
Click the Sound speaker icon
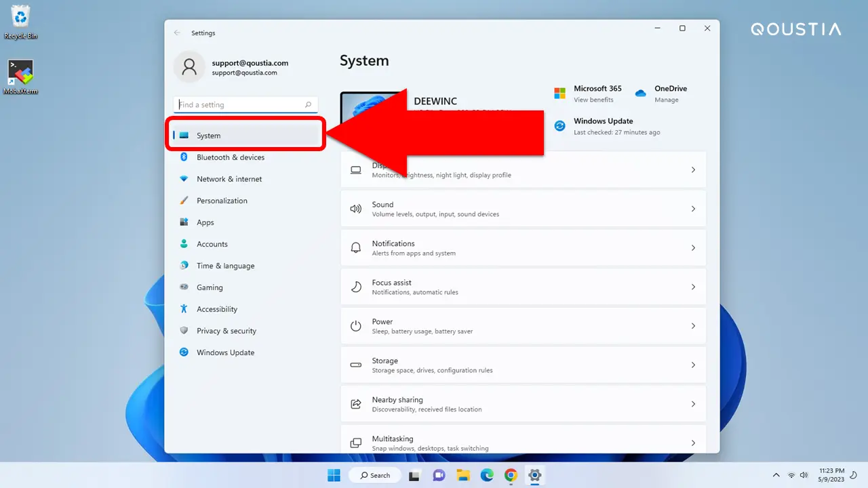point(356,209)
